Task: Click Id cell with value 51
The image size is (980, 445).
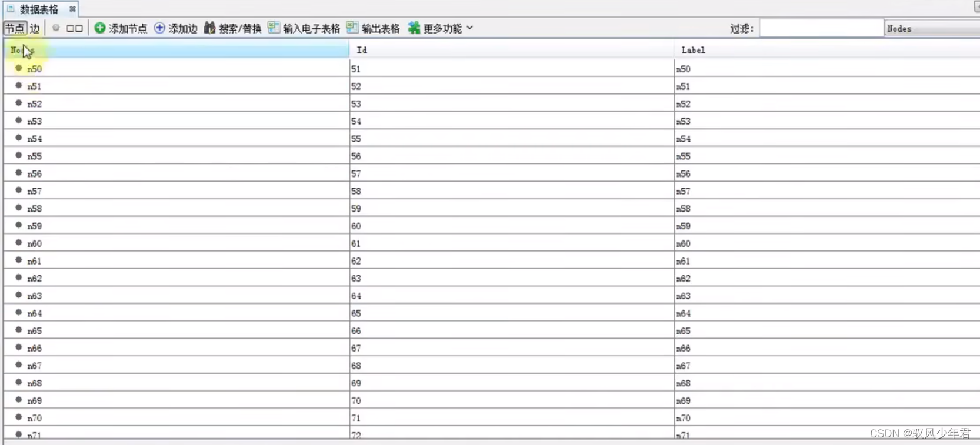Action: click(x=512, y=69)
